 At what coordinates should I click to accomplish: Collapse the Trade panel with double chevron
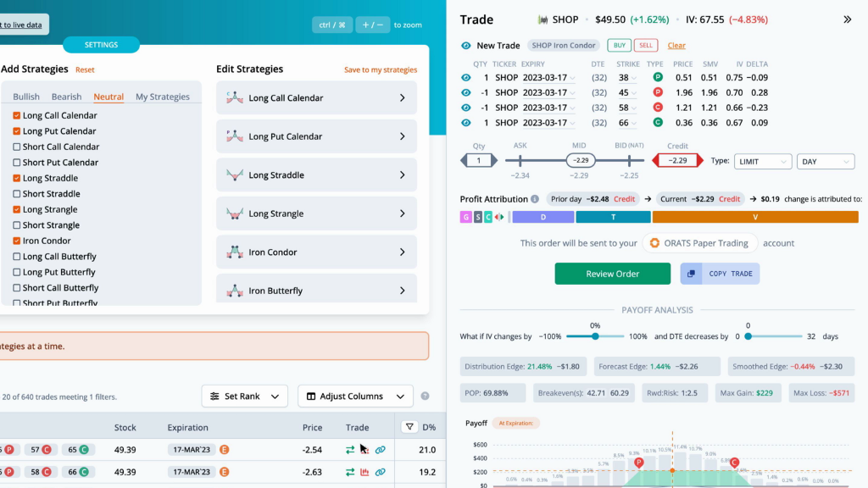click(x=847, y=19)
